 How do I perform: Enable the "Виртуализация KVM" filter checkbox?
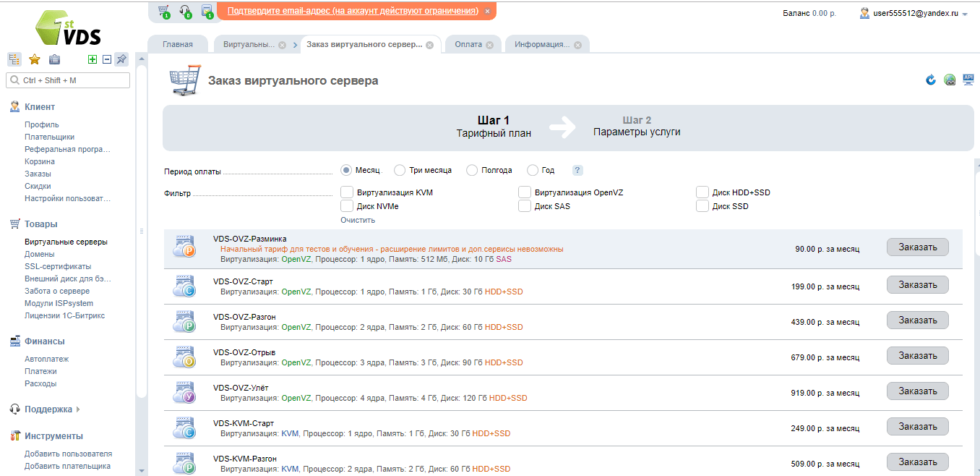(x=347, y=192)
